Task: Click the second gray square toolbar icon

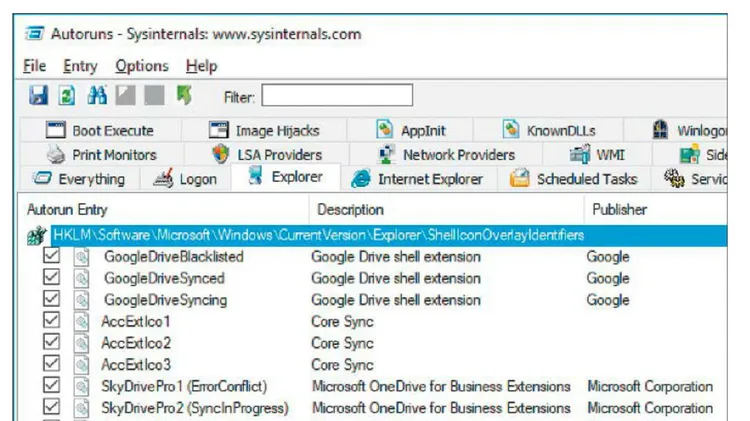Action: [154, 95]
